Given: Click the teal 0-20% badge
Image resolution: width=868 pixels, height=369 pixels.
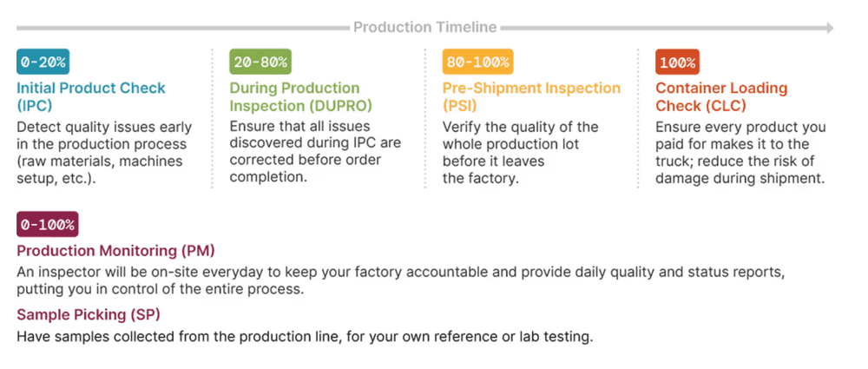Looking at the screenshot, I should pyautogui.click(x=43, y=62).
